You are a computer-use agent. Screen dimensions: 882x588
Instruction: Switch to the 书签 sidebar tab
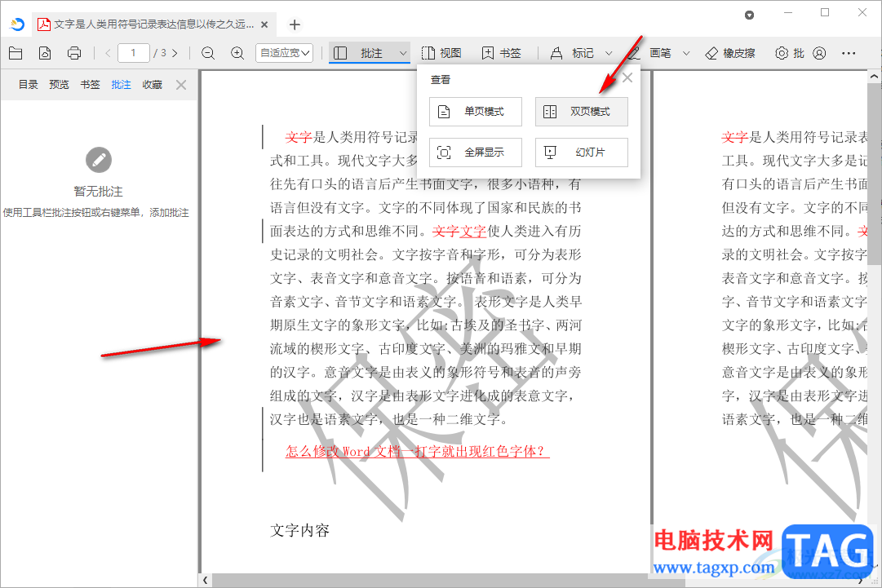tap(90, 84)
